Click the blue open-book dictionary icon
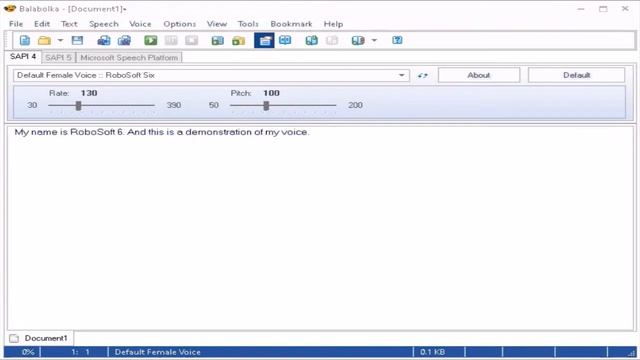This screenshot has height=360, width=640. click(x=285, y=40)
